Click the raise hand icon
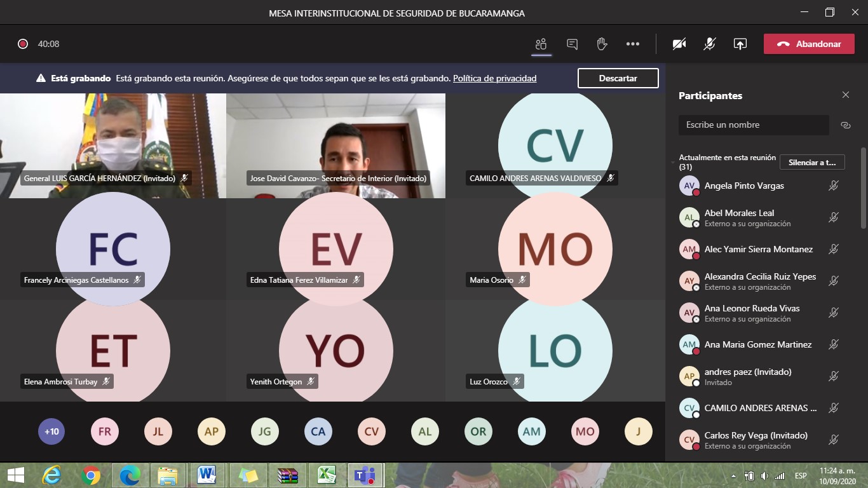 tap(602, 44)
